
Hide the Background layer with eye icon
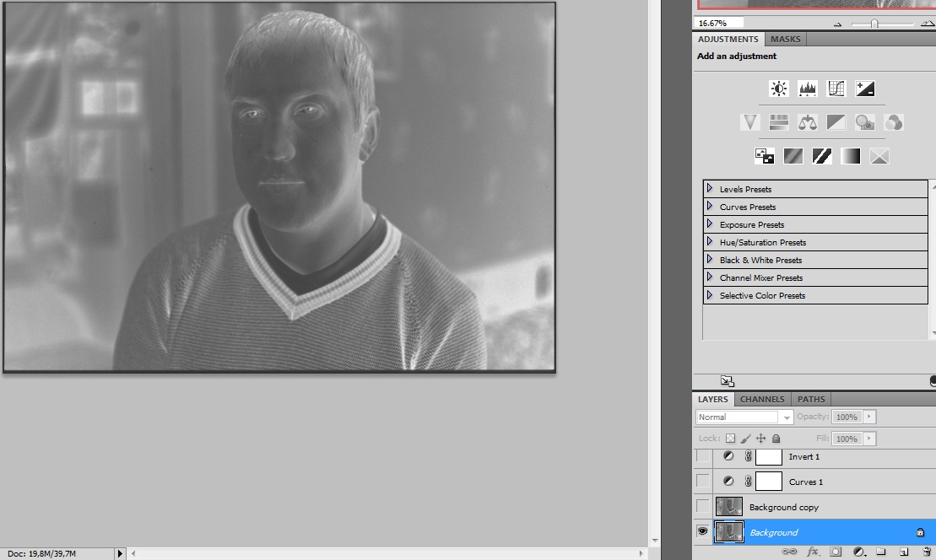(702, 532)
